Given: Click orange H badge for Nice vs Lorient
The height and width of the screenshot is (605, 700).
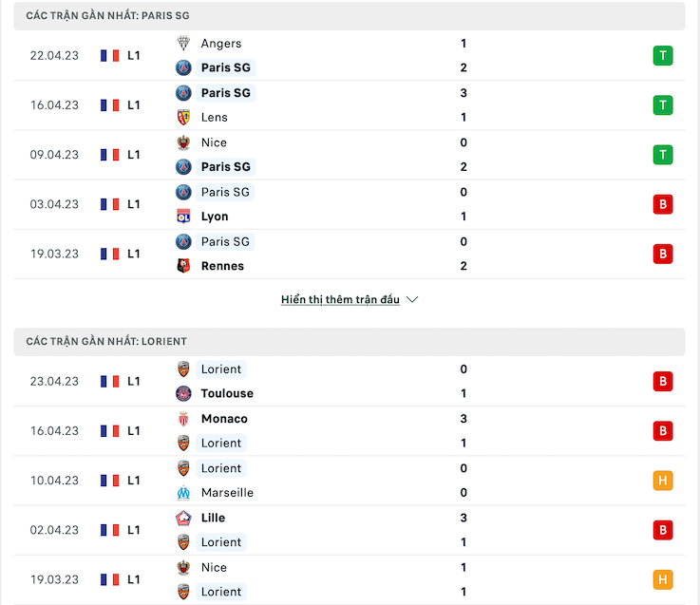Looking at the screenshot, I should click(x=663, y=579).
